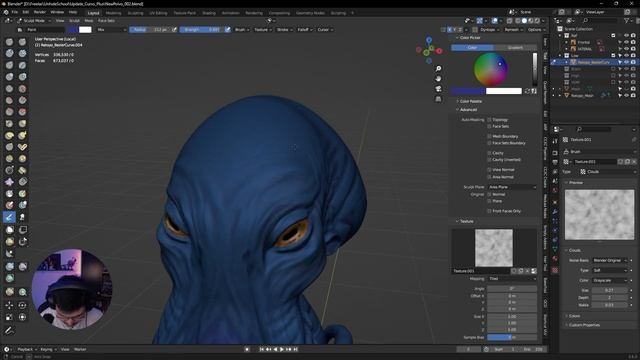Enable Cavity (Inverted) checkbox
This screenshot has height=360, width=640.
(x=489, y=160)
